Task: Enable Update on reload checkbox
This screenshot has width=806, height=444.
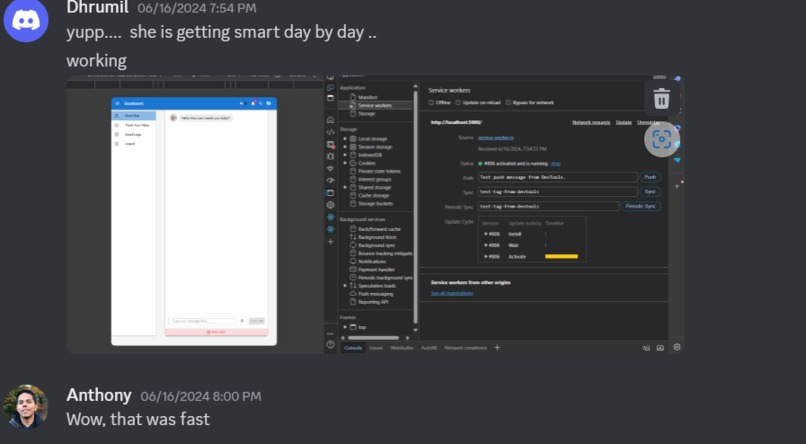Action: pyautogui.click(x=457, y=103)
